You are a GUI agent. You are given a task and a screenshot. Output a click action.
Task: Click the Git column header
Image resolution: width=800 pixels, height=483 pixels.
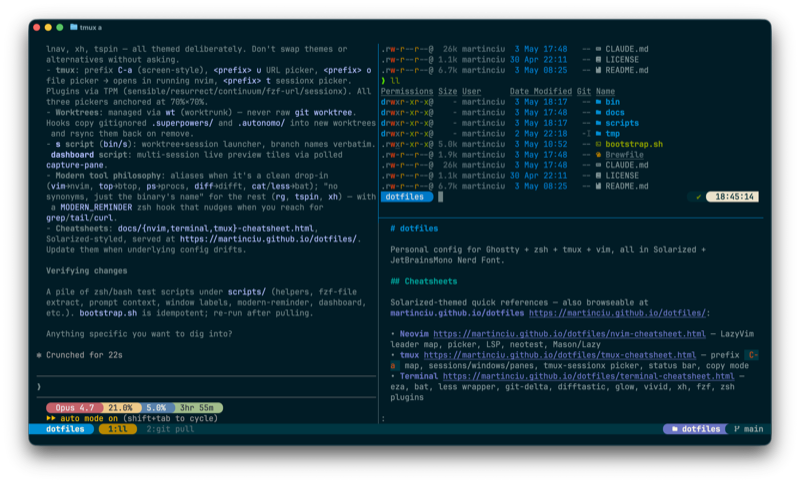584,91
